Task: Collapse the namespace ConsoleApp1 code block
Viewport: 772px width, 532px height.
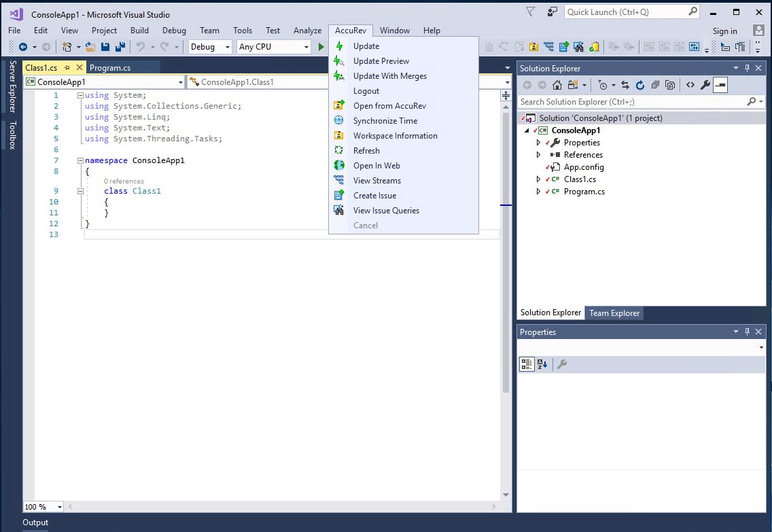Action: click(80, 160)
